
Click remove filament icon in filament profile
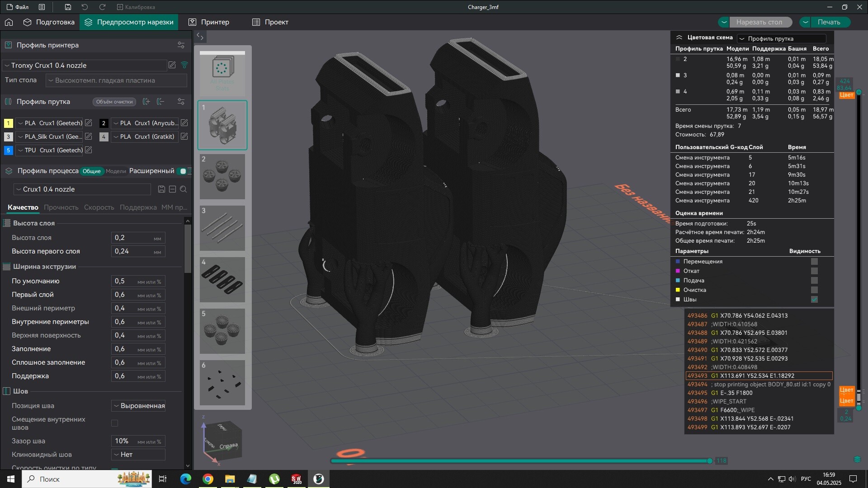160,102
